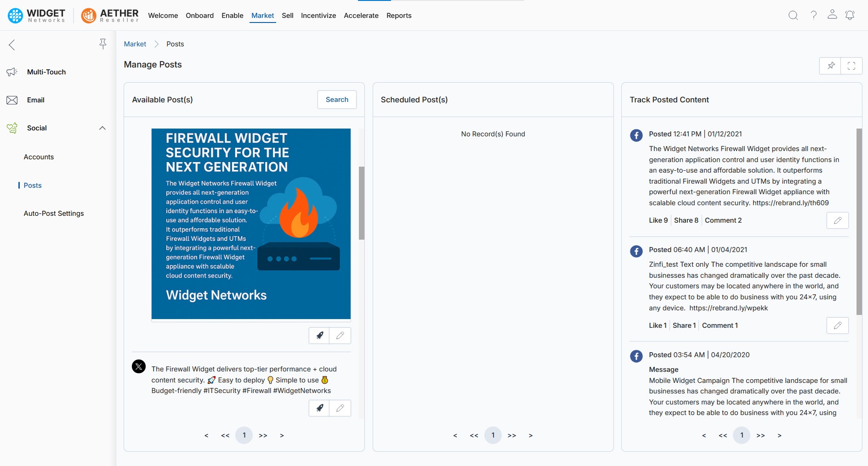Click Facebook icon for 03:54 AM post

(x=636, y=356)
